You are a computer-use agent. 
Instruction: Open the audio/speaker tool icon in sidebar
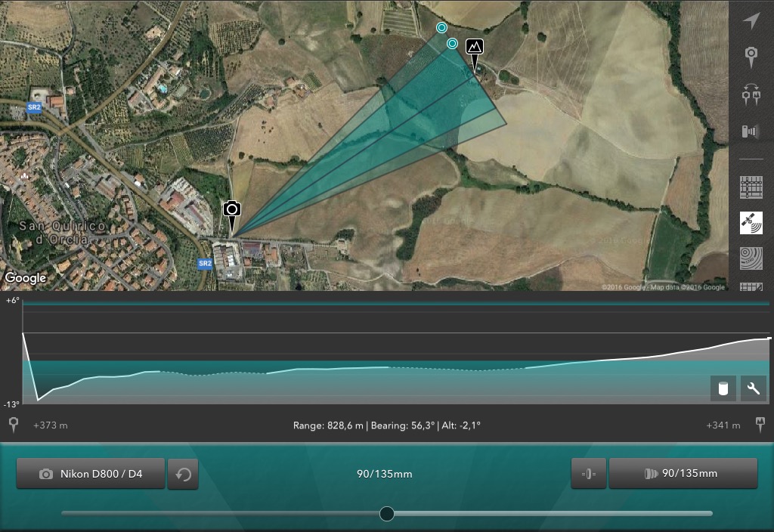(751, 131)
